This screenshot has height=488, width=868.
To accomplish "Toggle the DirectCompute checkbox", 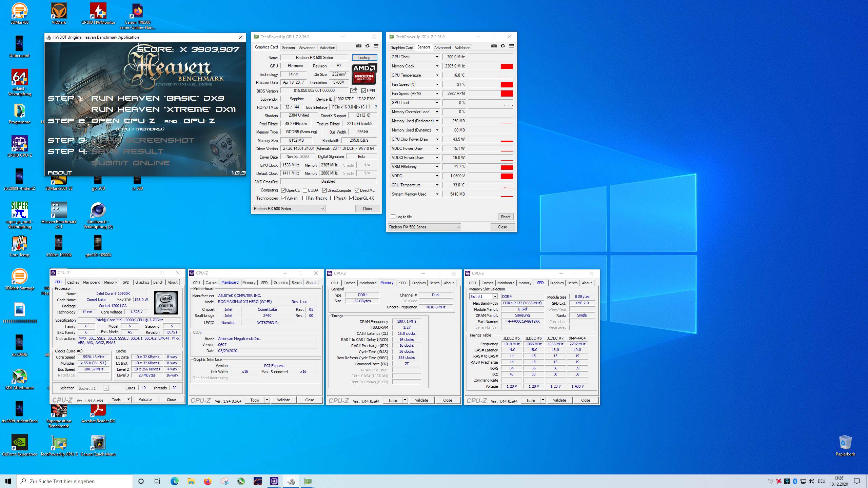I will click(x=324, y=190).
